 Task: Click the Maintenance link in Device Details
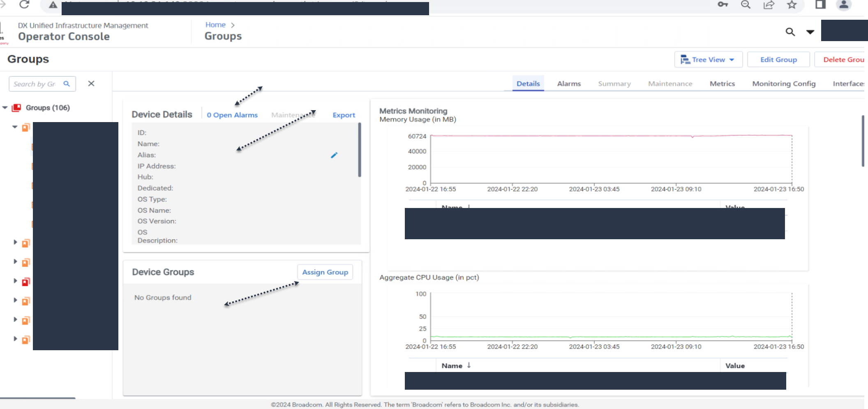click(x=293, y=115)
